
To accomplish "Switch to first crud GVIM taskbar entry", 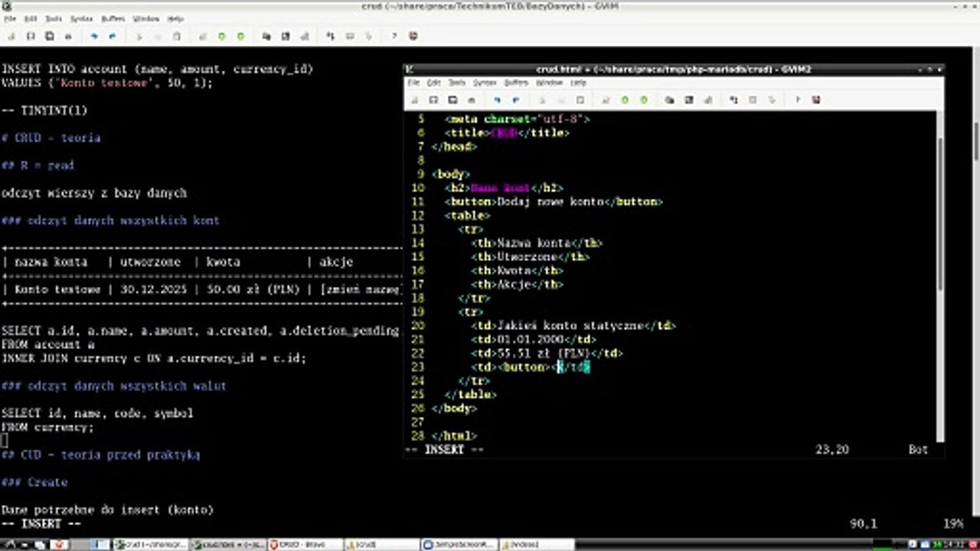I will [150, 544].
